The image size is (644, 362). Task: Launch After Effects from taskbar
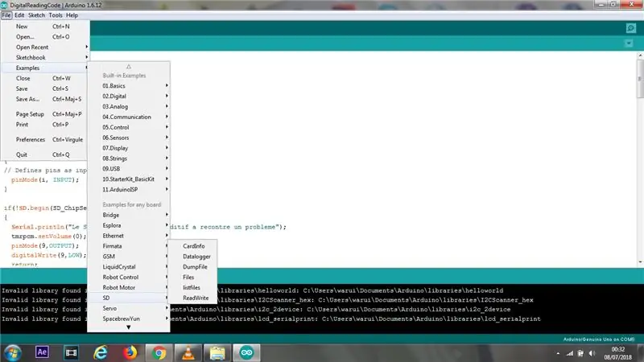[x=42, y=352]
